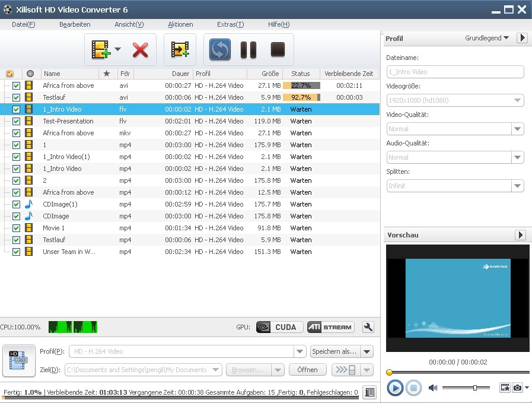
Task: Click the preview video thumbnail
Action: click(458, 298)
